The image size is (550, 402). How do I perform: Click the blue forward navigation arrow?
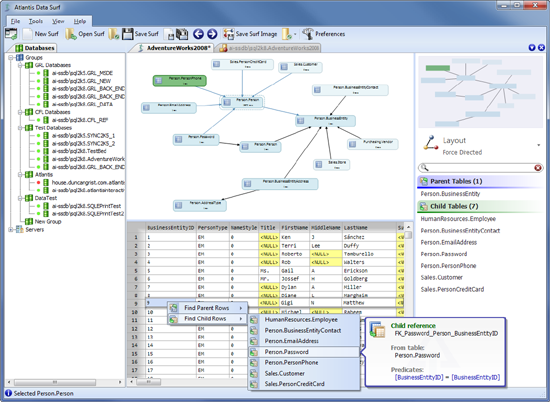212,34
